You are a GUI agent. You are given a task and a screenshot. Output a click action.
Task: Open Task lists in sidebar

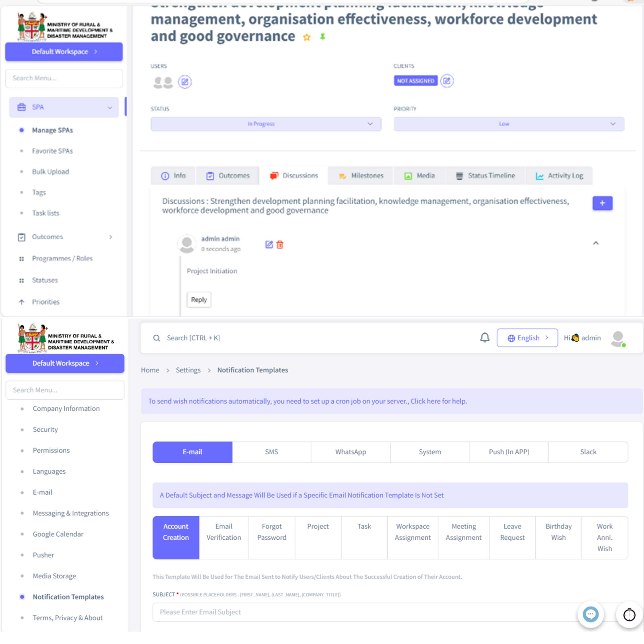pos(45,213)
